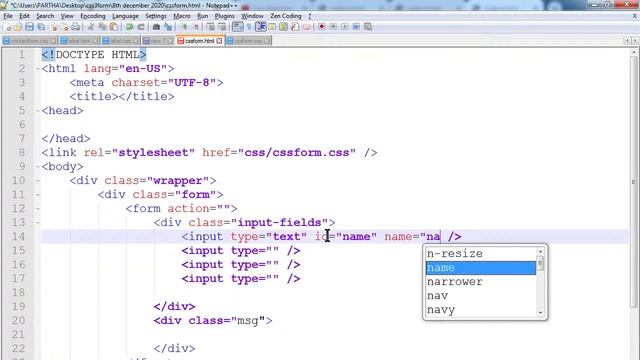The image size is (640, 360).
Task: Click the Cut scissors toolbar icon
Action: [x=91, y=27]
